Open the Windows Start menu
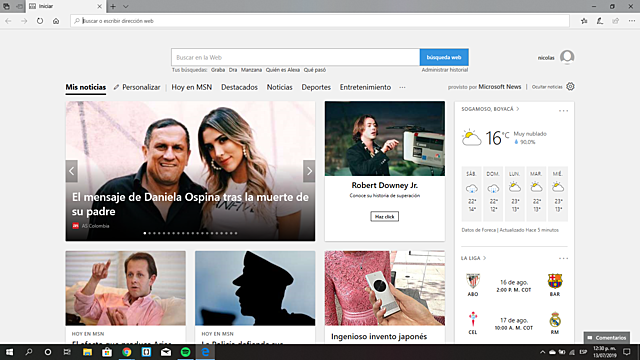This screenshot has width=640, height=360. 9,352
